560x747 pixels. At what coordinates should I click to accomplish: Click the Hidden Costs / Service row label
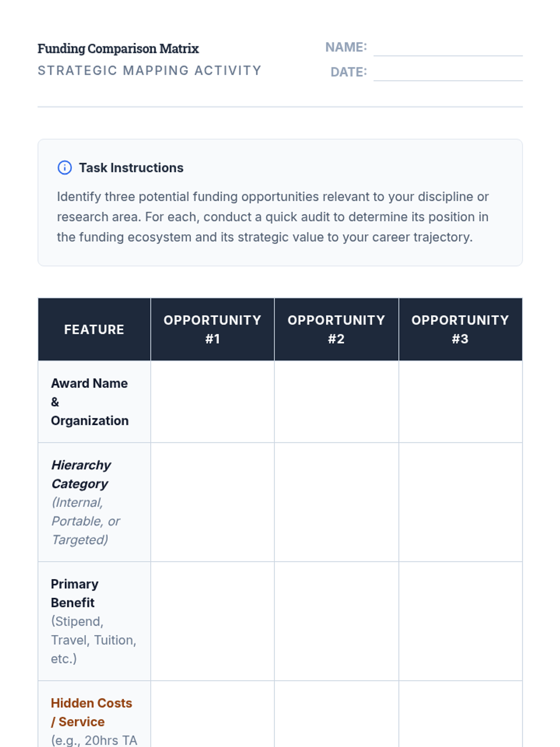[x=91, y=712]
